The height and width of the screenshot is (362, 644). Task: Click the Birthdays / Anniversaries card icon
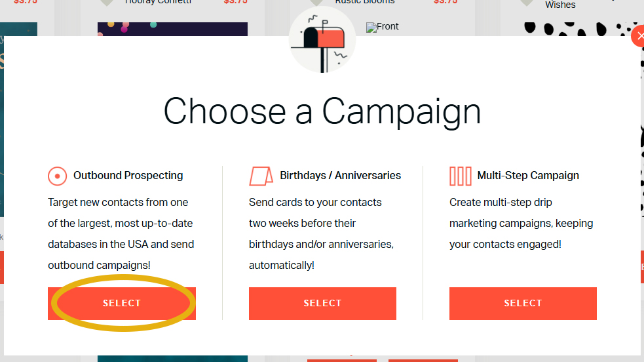(x=261, y=176)
